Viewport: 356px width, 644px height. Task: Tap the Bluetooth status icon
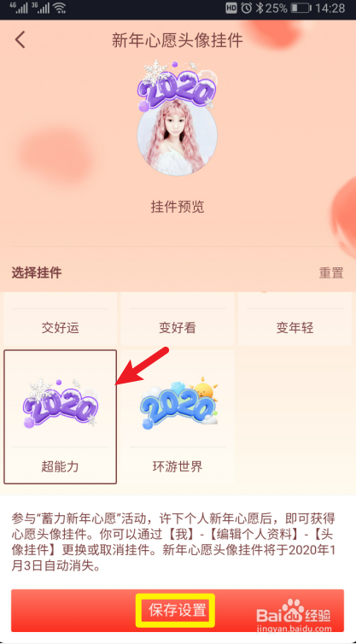coord(259,8)
